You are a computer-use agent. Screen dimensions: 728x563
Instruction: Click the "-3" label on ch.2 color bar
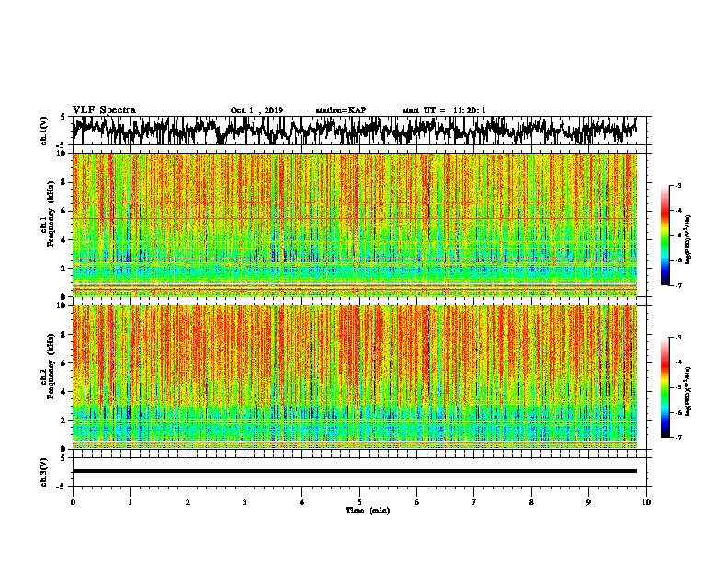(678, 338)
